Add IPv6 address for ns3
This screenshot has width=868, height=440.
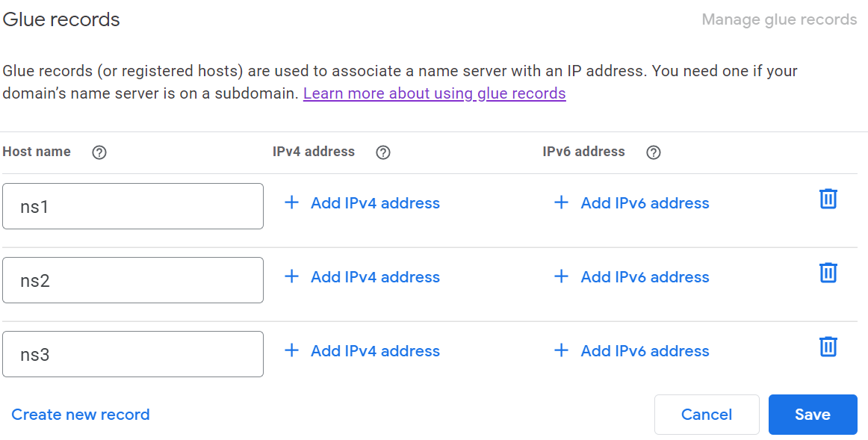coord(633,351)
